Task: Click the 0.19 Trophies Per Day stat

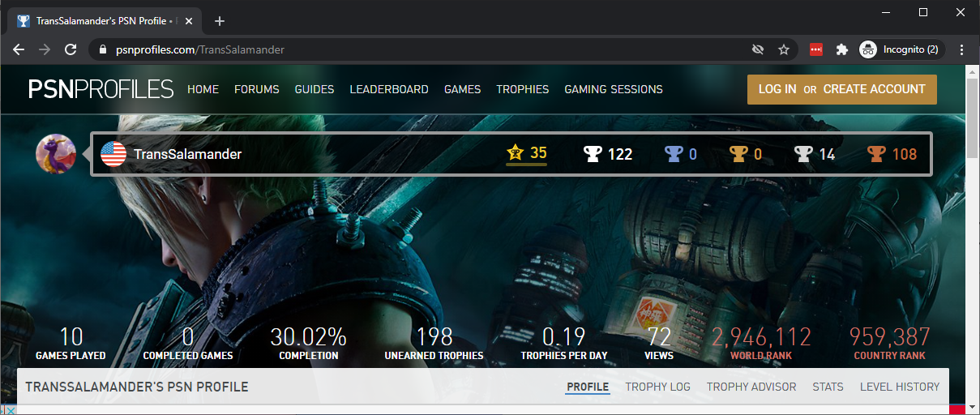Action: pos(564,344)
